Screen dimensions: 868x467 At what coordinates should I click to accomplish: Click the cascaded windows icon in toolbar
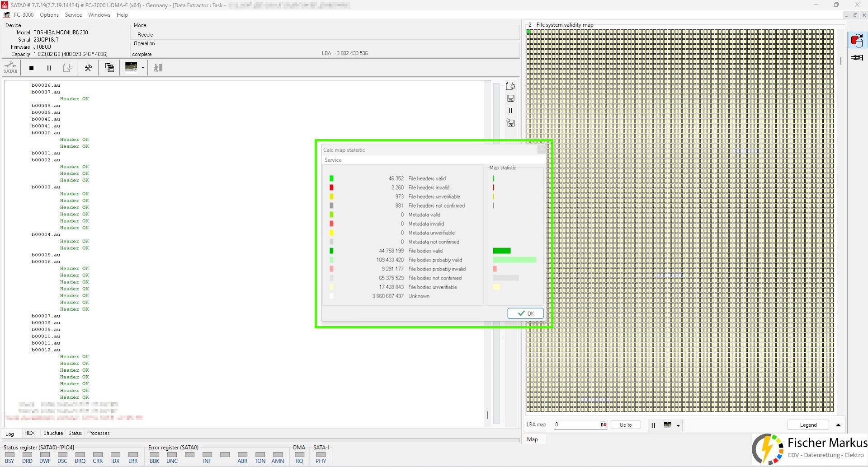coord(109,68)
